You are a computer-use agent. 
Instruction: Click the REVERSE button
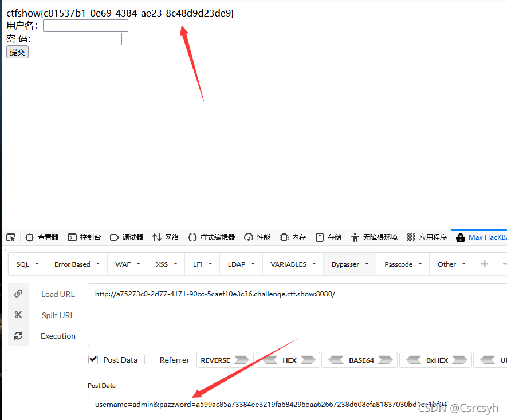(225, 360)
